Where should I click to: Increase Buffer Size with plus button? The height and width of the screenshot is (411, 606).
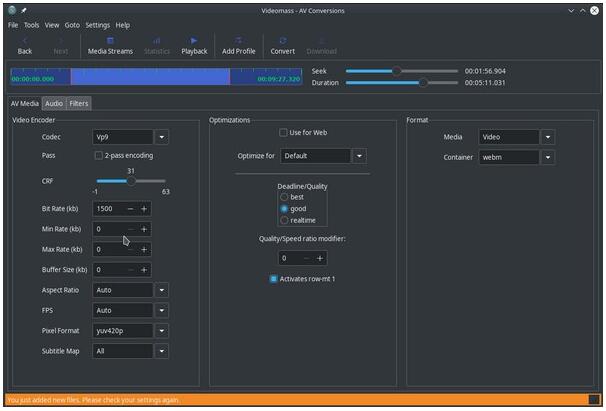pos(144,270)
